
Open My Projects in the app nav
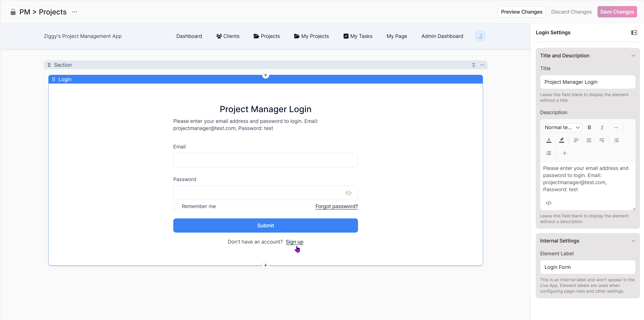tap(311, 36)
